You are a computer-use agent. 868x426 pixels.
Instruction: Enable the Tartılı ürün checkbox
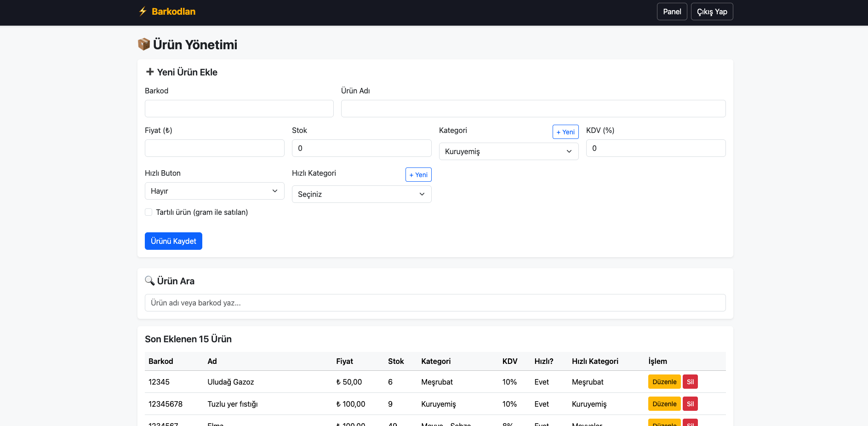pyautogui.click(x=148, y=212)
